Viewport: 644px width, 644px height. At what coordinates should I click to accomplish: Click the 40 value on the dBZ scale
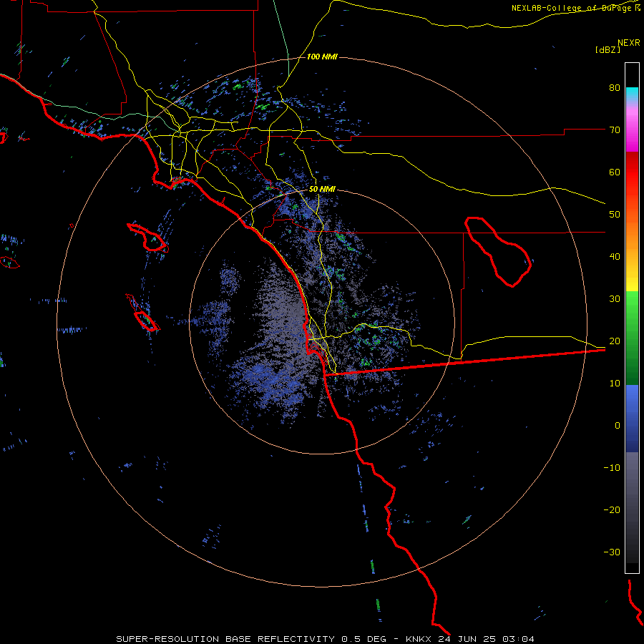click(x=615, y=257)
